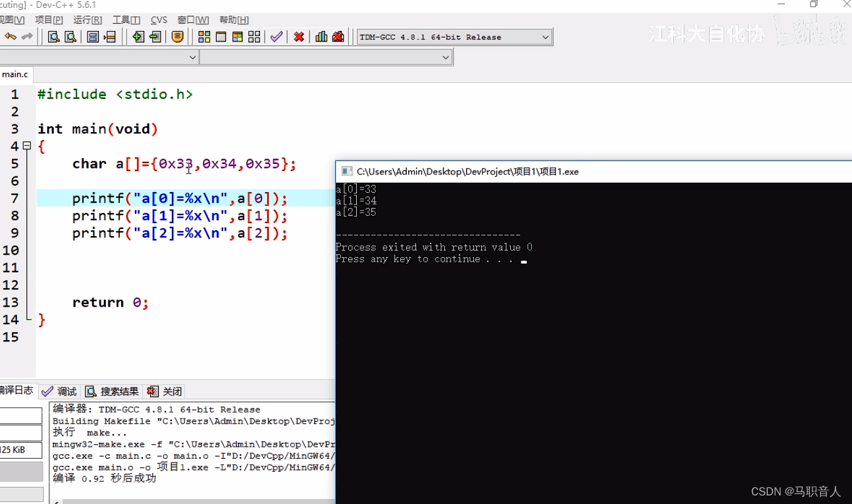The width and height of the screenshot is (852, 504).
Task: Open the 窗口[W] menu
Action: (x=194, y=20)
